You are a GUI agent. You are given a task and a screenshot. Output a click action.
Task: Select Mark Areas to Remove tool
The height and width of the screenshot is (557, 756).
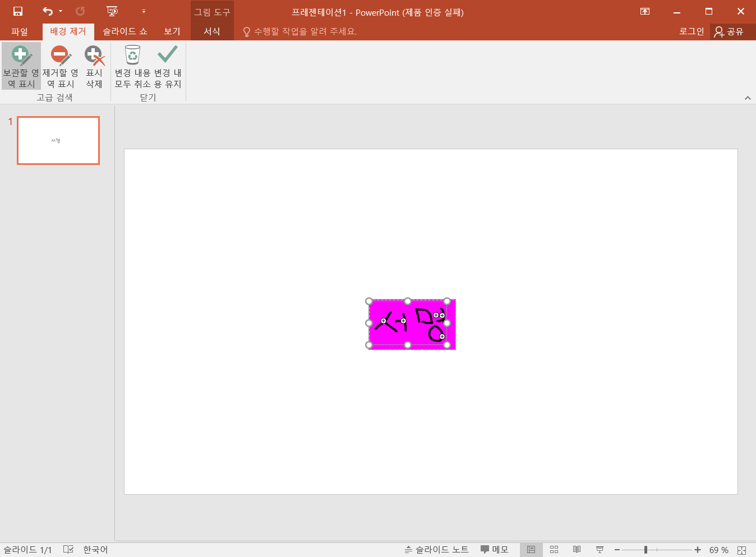[60, 66]
